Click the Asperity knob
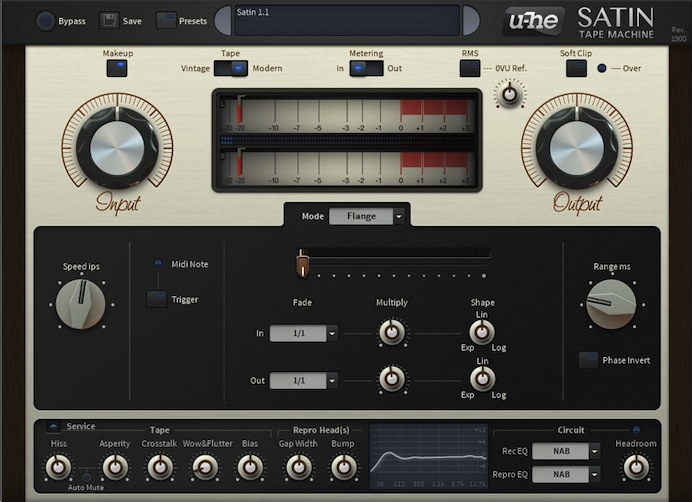 [115, 467]
